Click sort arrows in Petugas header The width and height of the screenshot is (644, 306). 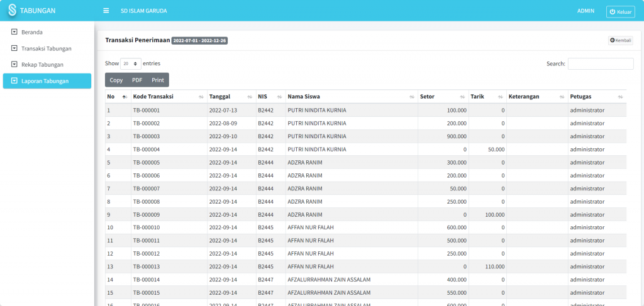tap(620, 97)
